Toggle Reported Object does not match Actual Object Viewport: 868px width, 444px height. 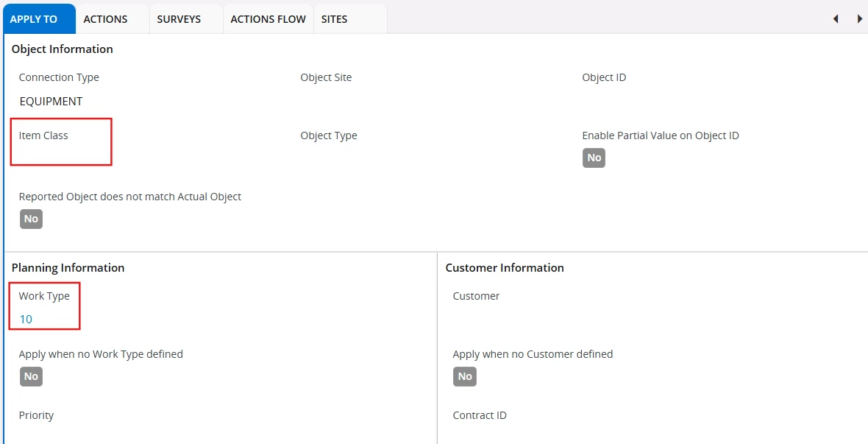[31, 219]
